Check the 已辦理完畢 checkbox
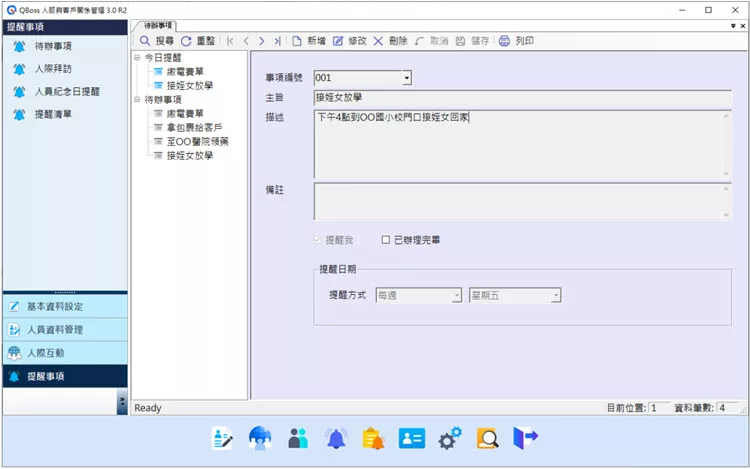This screenshot has width=750, height=469. pos(386,240)
